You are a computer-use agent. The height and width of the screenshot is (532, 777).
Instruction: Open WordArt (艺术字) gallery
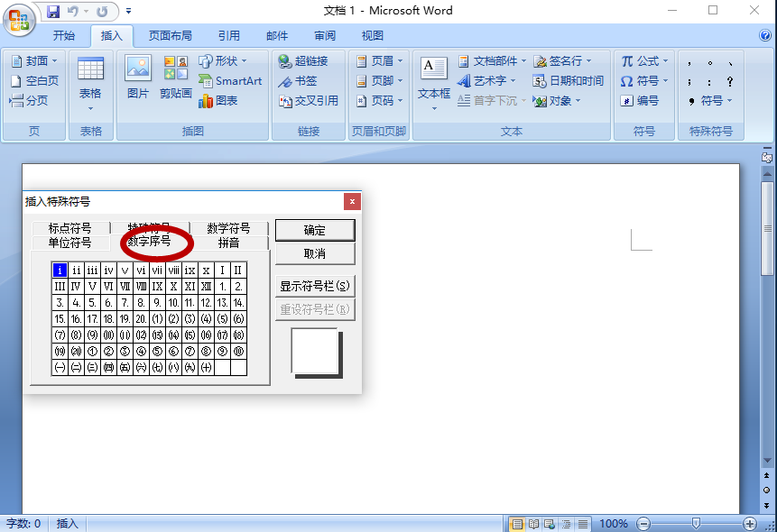pos(486,81)
